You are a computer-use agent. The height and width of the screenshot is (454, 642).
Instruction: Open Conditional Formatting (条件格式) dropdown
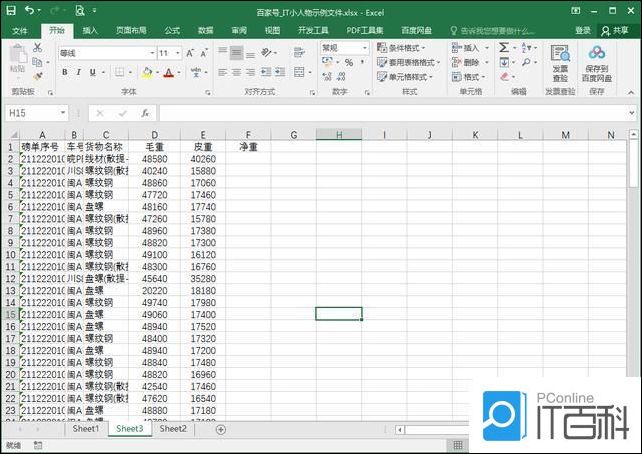[400, 48]
